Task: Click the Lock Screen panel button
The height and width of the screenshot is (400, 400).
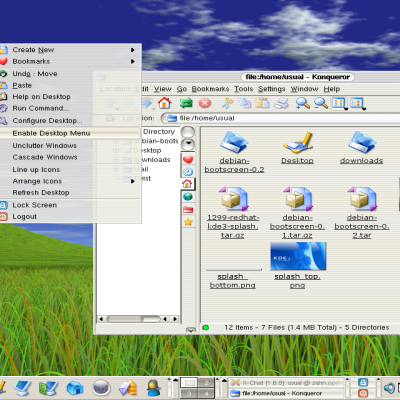Action: 363,382
